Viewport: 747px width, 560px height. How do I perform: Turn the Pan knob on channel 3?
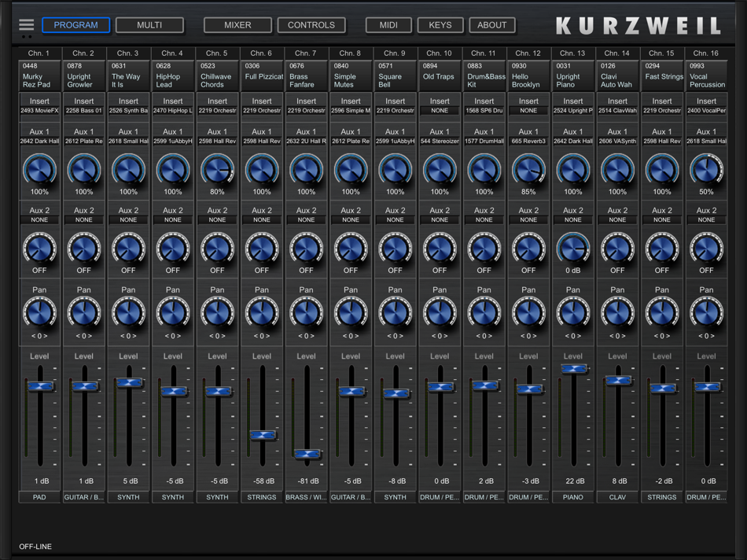(128, 313)
